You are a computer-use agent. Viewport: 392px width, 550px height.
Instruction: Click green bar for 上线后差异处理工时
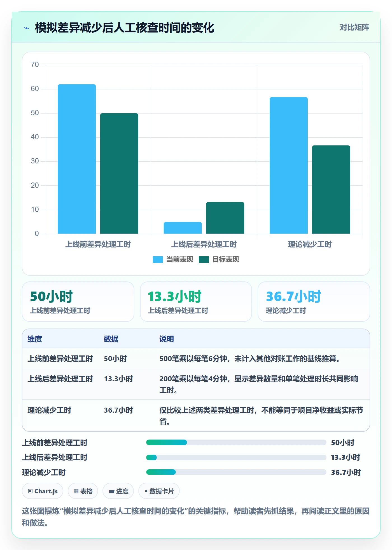[x=225, y=218]
